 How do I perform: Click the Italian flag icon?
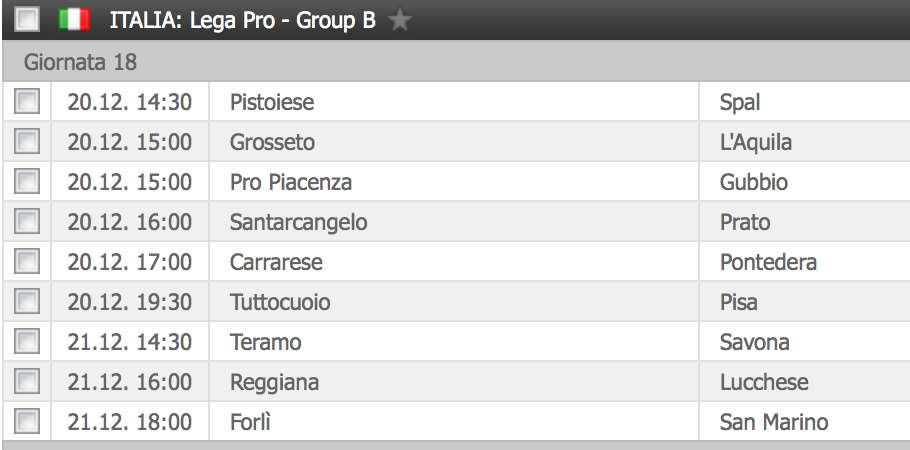coord(73,20)
